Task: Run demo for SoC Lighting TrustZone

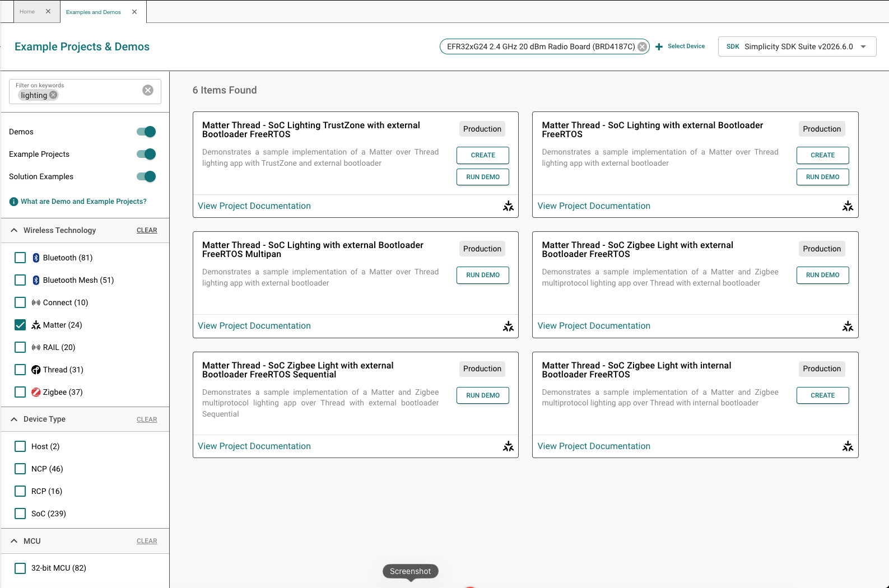Action: click(483, 177)
